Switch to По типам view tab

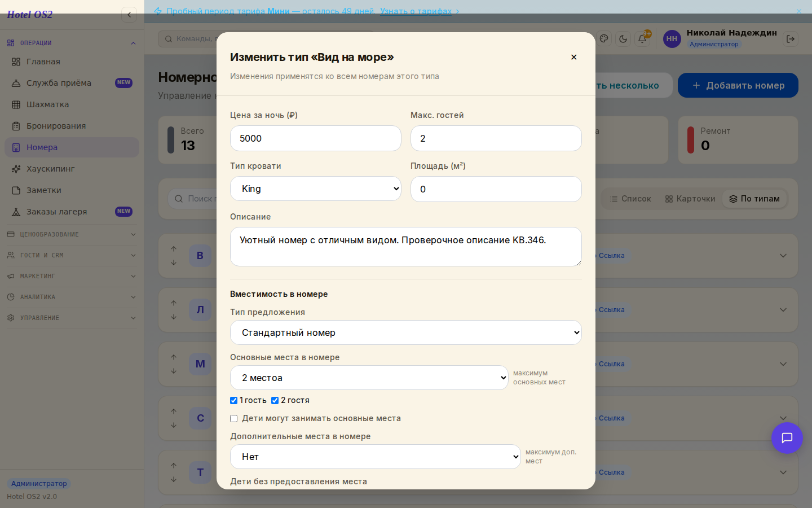754,199
